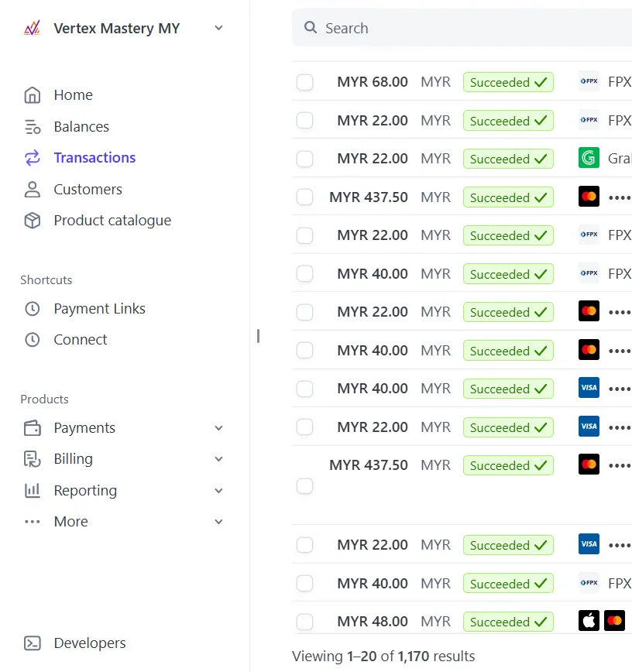Open the Connect shortcut
The height and width of the screenshot is (672, 632).
click(80, 340)
